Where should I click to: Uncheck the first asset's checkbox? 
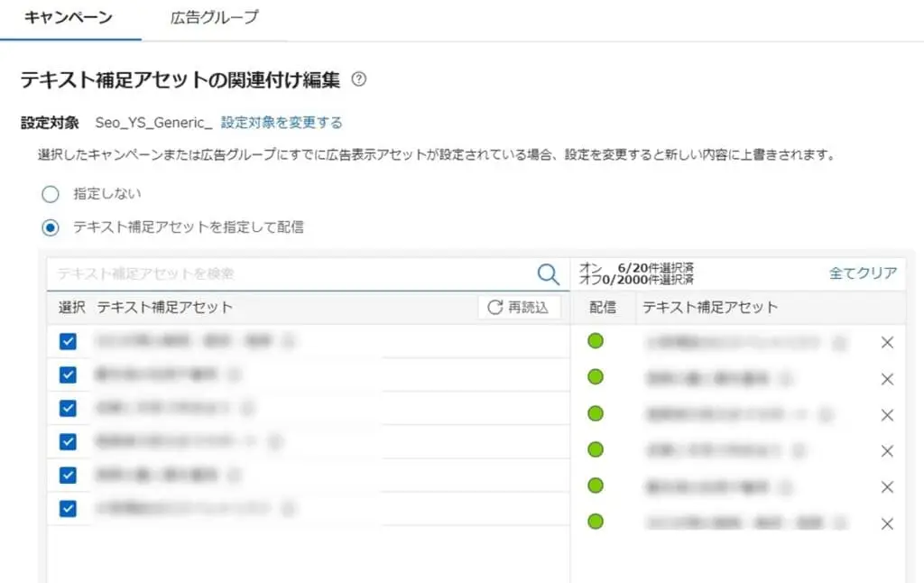click(x=68, y=342)
